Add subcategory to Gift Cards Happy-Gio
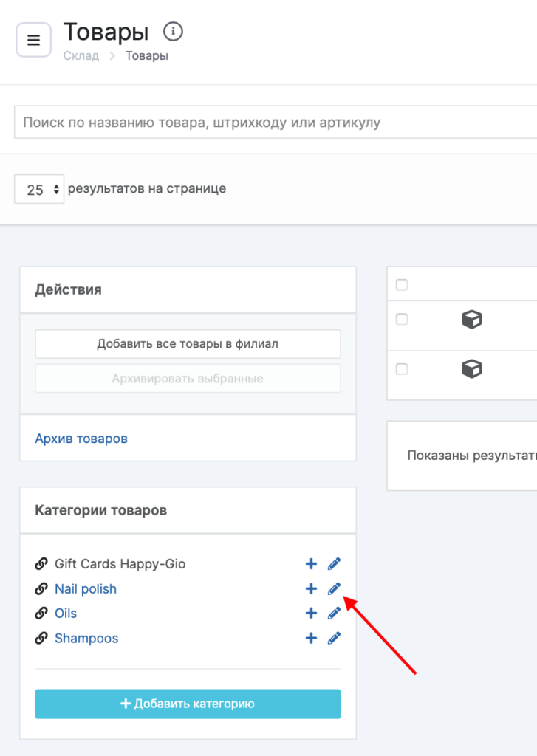 311,564
